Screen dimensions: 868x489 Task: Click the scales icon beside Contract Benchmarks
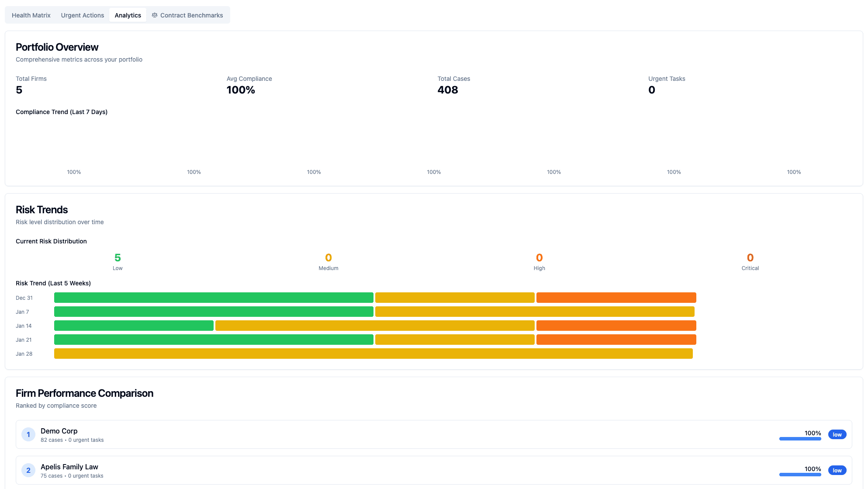pos(154,15)
